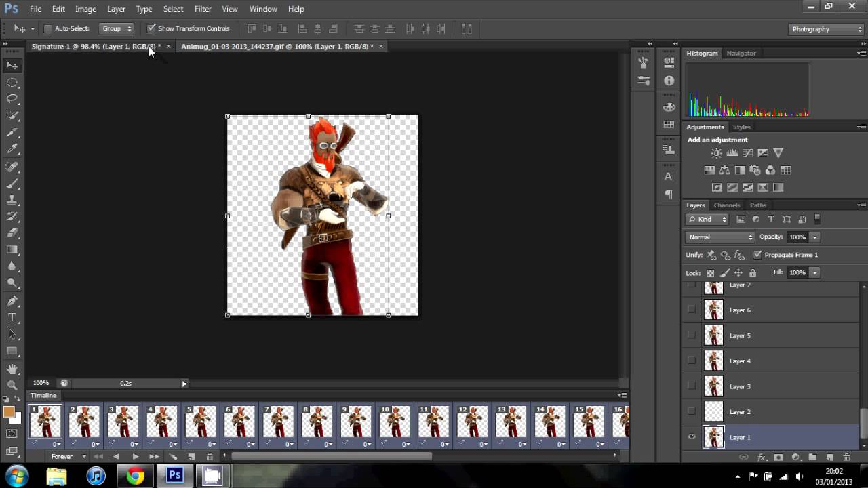The height and width of the screenshot is (488, 868).
Task: Open the Image menu
Action: [x=85, y=9]
